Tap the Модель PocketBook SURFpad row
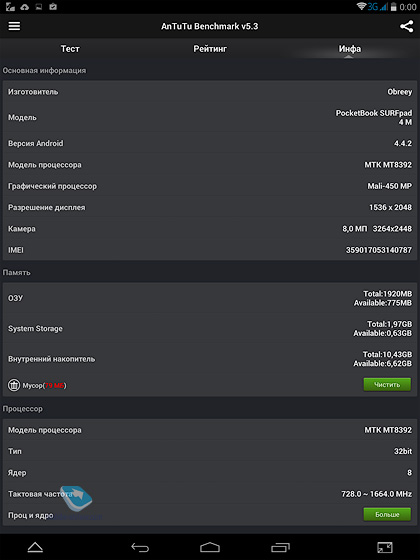The width and height of the screenshot is (420, 560). point(210,118)
